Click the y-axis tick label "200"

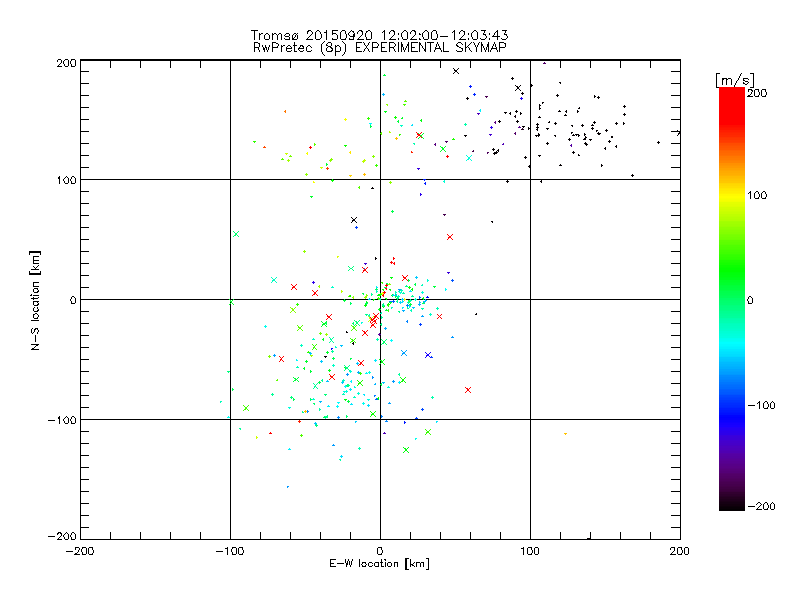(66, 63)
